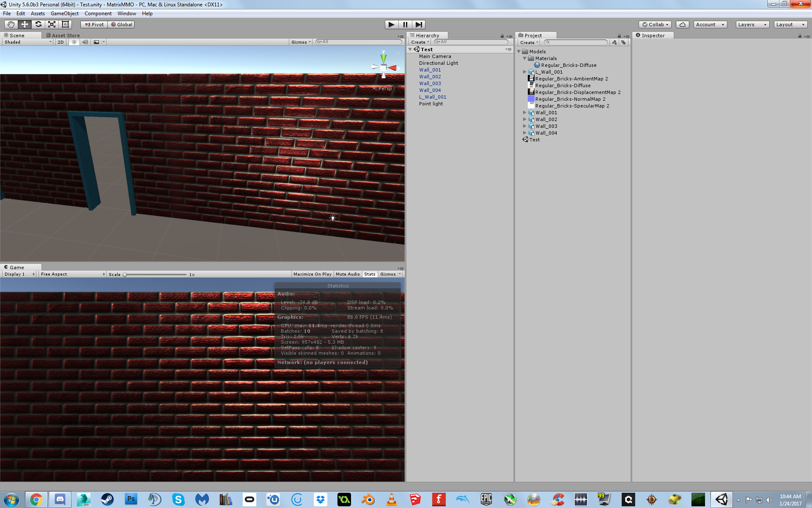Open the Layers dropdown

click(x=752, y=25)
